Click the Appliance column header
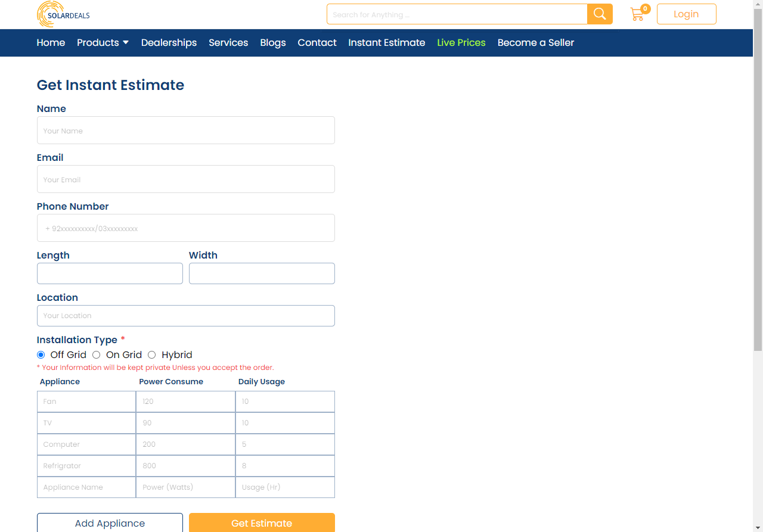The height and width of the screenshot is (532, 763). (x=60, y=382)
